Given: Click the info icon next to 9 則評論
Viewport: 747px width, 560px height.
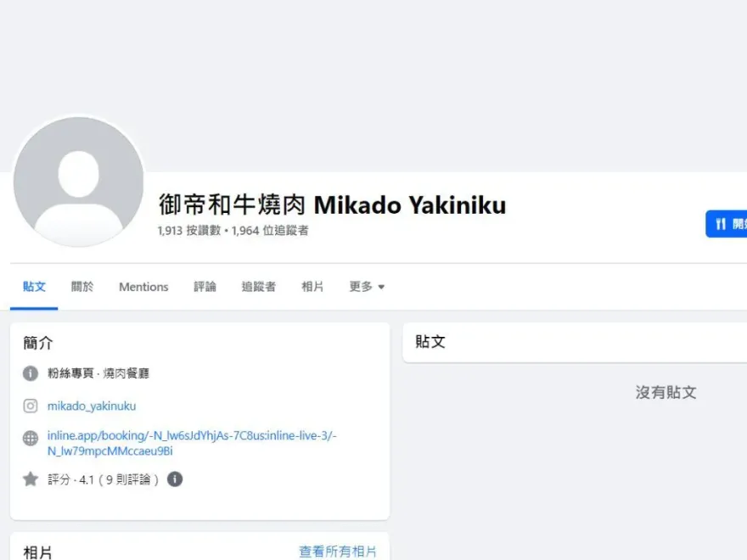Looking at the screenshot, I should [175, 479].
